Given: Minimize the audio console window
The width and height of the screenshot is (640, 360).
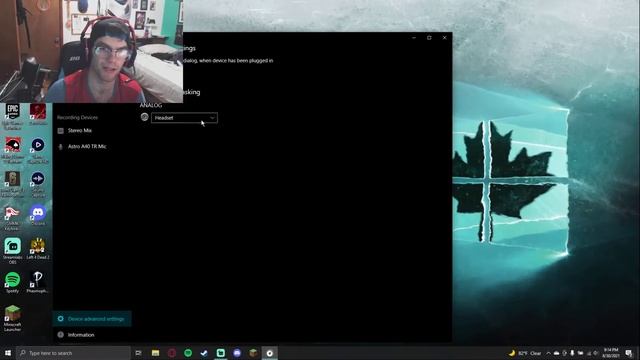Looking at the screenshot, I should tap(414, 38).
